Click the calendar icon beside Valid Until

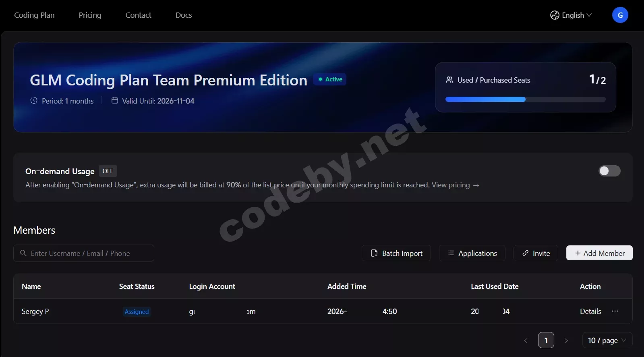coord(115,100)
